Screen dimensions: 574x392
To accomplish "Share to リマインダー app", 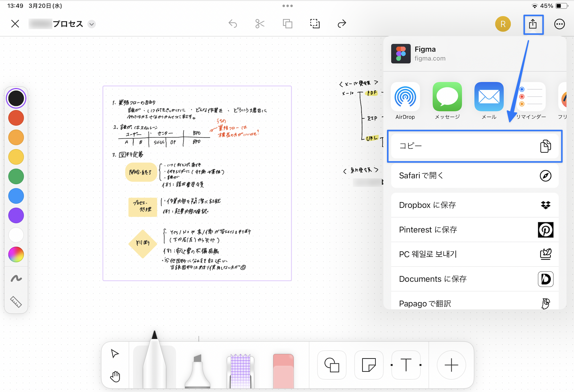I will (x=531, y=101).
